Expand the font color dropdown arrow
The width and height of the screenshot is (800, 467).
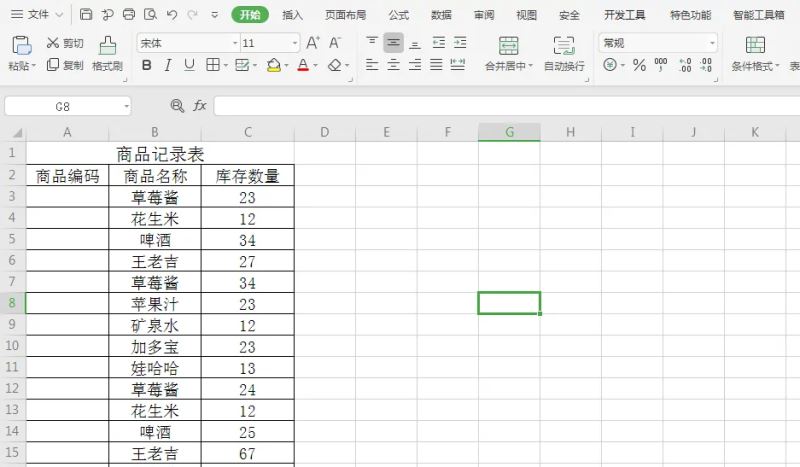316,65
